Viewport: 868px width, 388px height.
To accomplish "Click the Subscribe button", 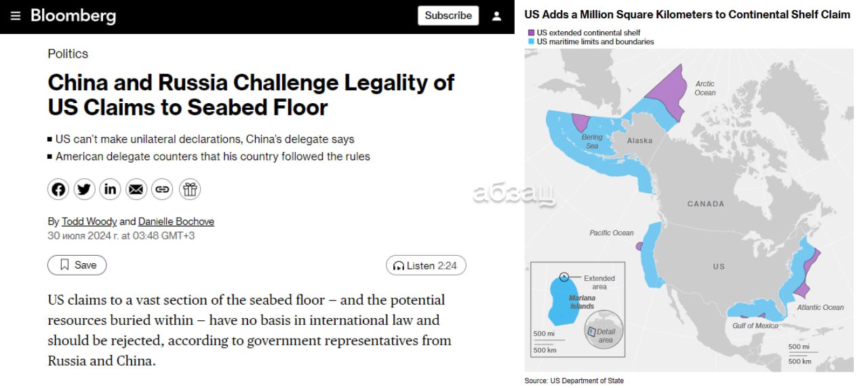I will tap(448, 16).
